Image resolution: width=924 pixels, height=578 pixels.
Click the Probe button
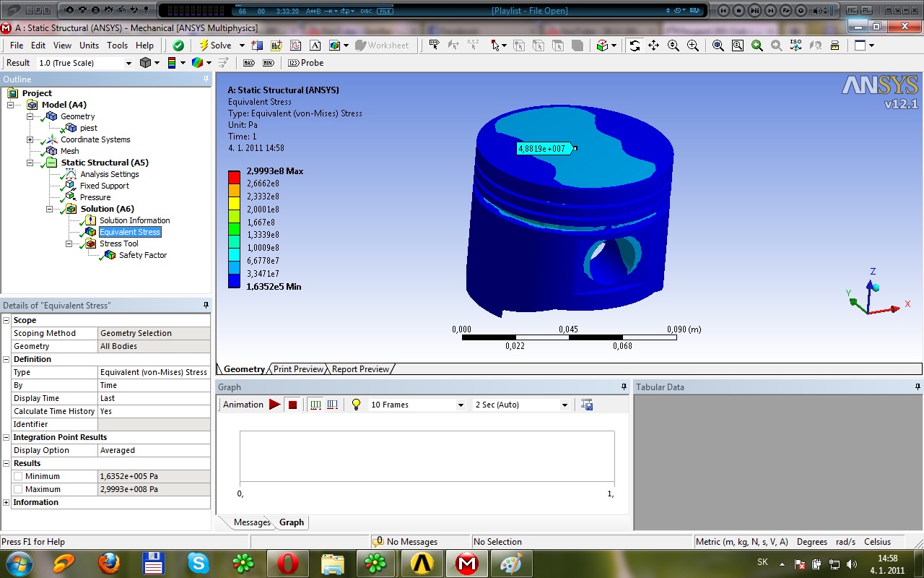click(x=306, y=63)
